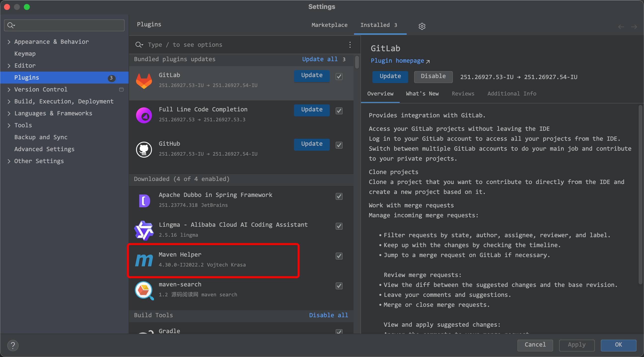Click the Version Control project-level icon
Viewport: 644px width, 357px height.
point(121,89)
